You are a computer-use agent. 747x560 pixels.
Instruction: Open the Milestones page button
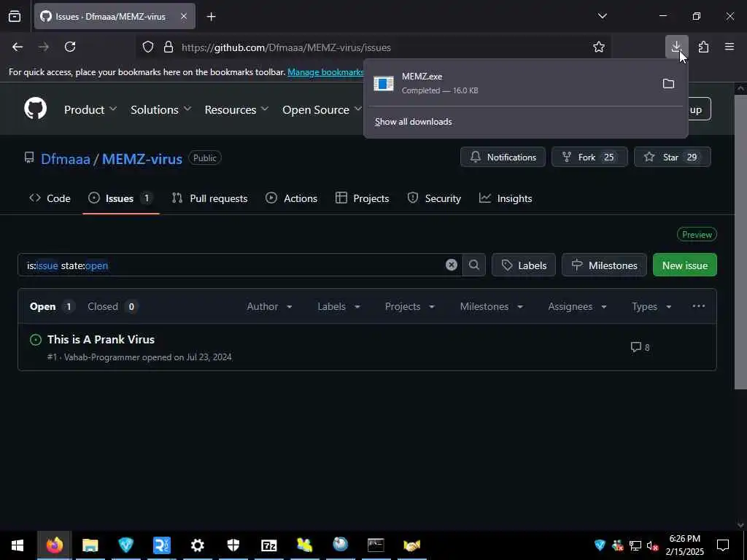[604, 265]
